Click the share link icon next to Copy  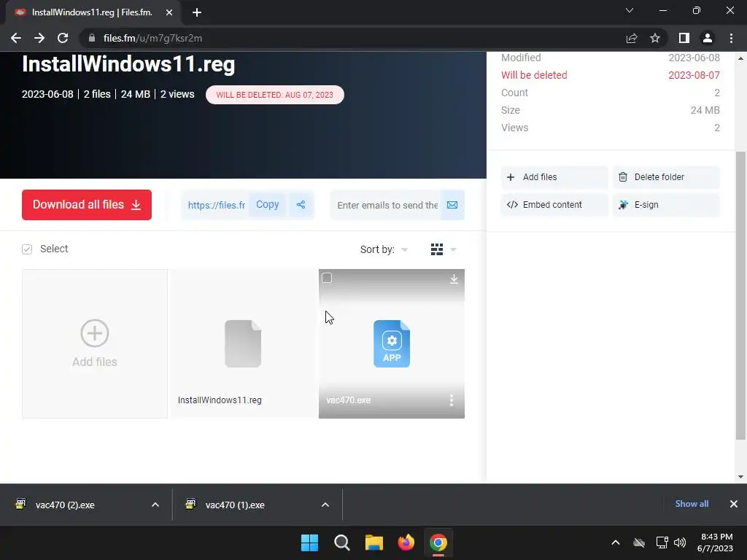coord(301,205)
